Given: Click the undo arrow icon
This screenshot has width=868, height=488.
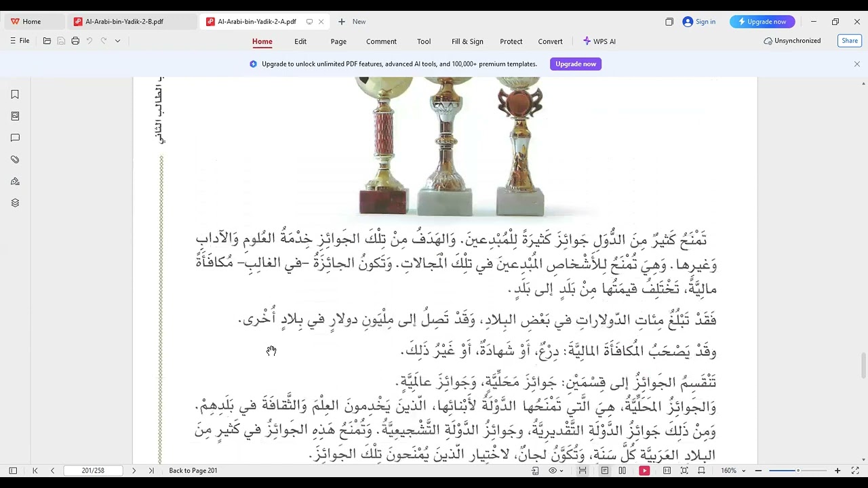Looking at the screenshot, I should [89, 41].
